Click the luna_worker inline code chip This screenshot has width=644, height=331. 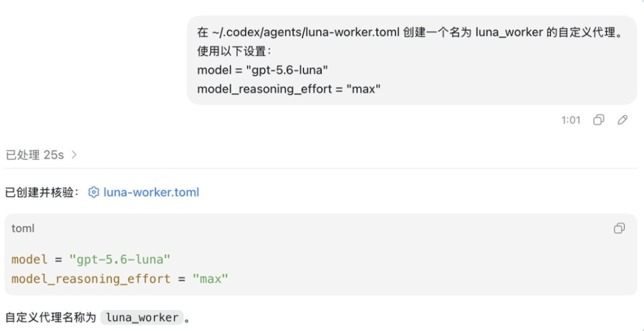coord(142,317)
